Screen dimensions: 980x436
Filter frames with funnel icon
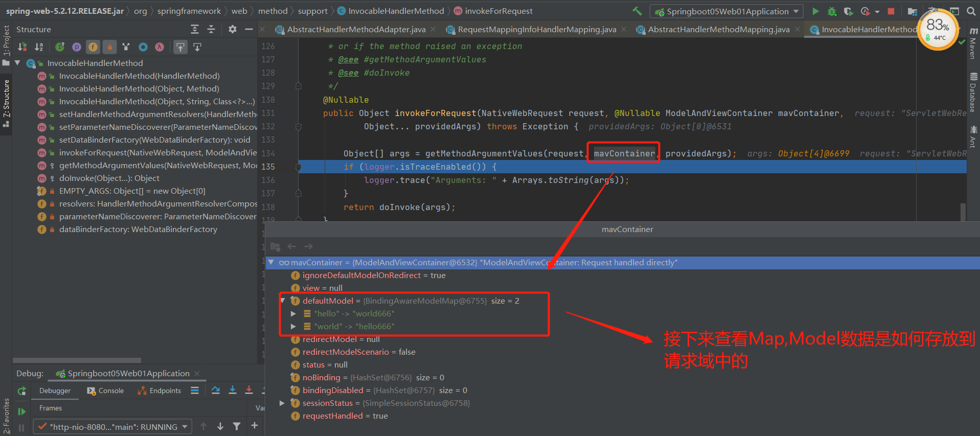pyautogui.click(x=237, y=426)
